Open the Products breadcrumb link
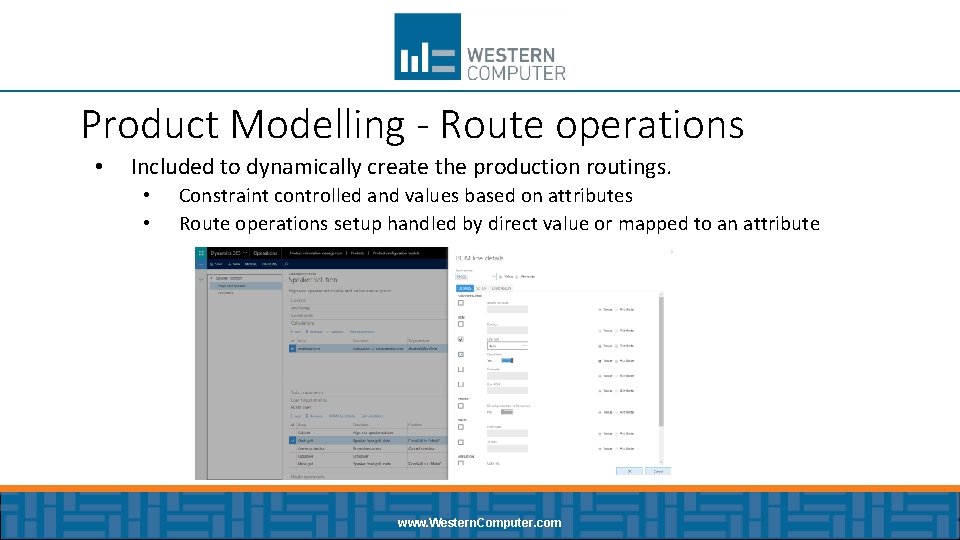This screenshot has height=540, width=960. click(x=358, y=253)
